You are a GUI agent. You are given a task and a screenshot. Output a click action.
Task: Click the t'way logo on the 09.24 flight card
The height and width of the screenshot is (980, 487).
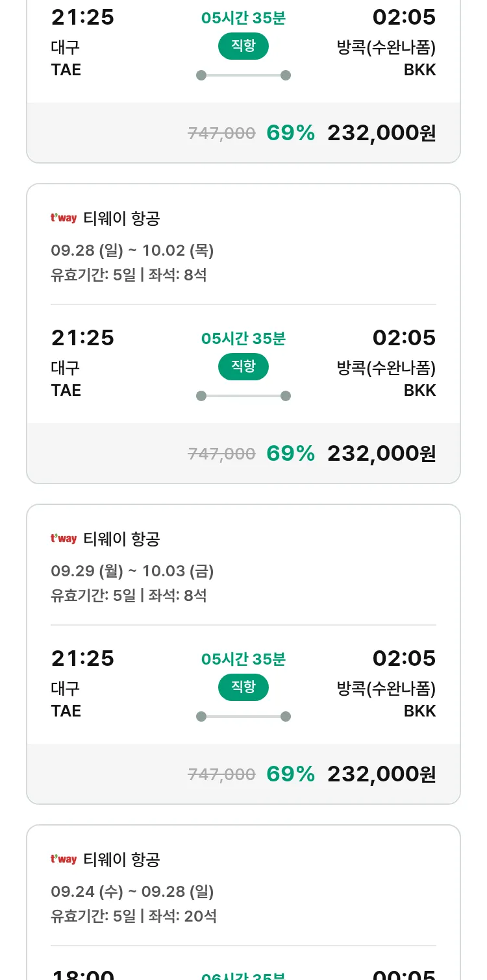point(64,859)
